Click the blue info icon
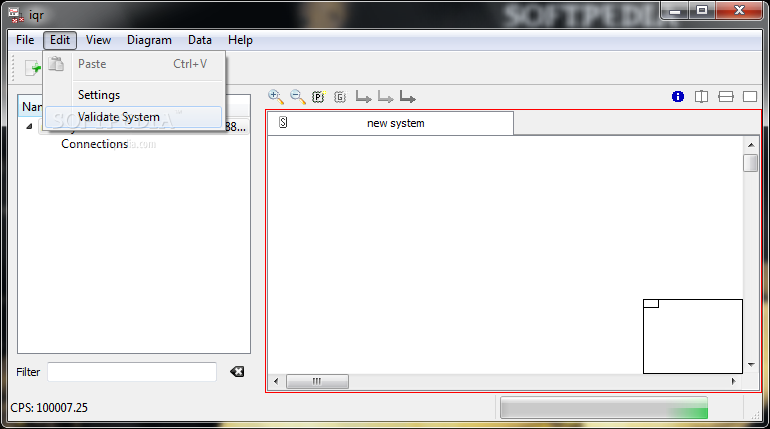The height and width of the screenshot is (429, 770). click(x=678, y=96)
